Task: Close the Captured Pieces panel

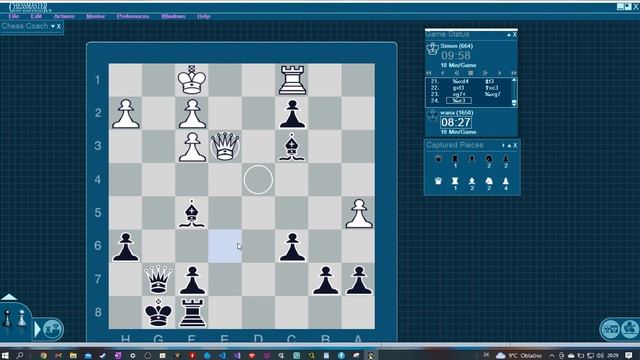Action: tap(515, 145)
